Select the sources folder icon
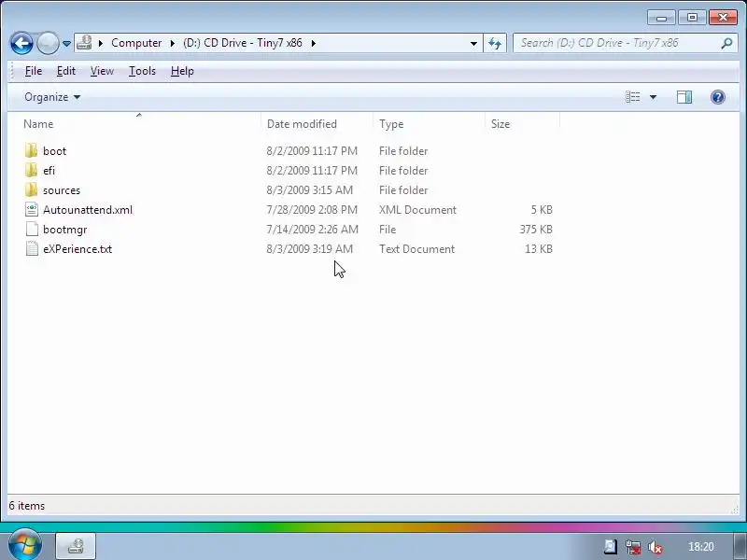 32,190
